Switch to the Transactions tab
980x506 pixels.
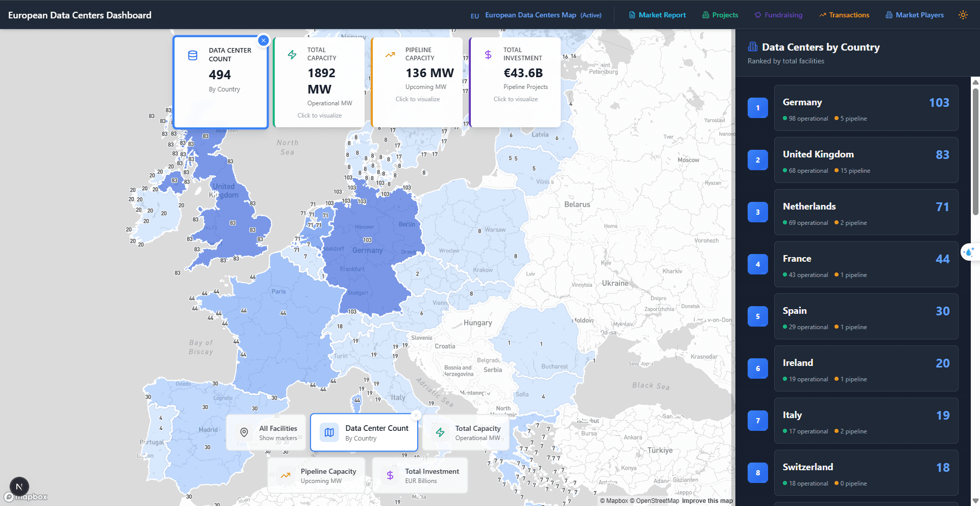point(849,15)
